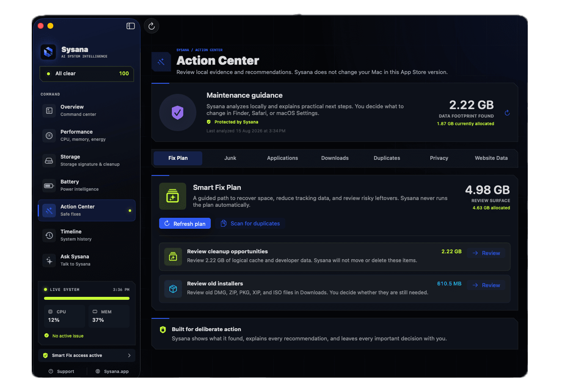Viewport: 576px width, 392px height.
Task: Click the live system green progress bar
Action: pyautogui.click(x=87, y=298)
